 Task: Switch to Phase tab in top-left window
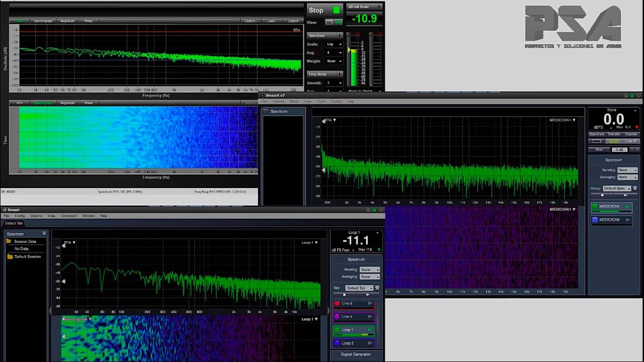click(89, 21)
